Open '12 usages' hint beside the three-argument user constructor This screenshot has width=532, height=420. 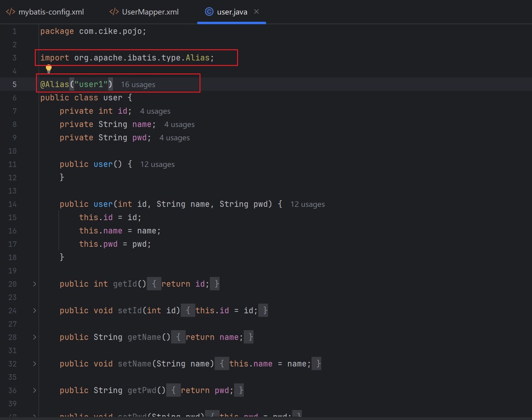pos(308,204)
